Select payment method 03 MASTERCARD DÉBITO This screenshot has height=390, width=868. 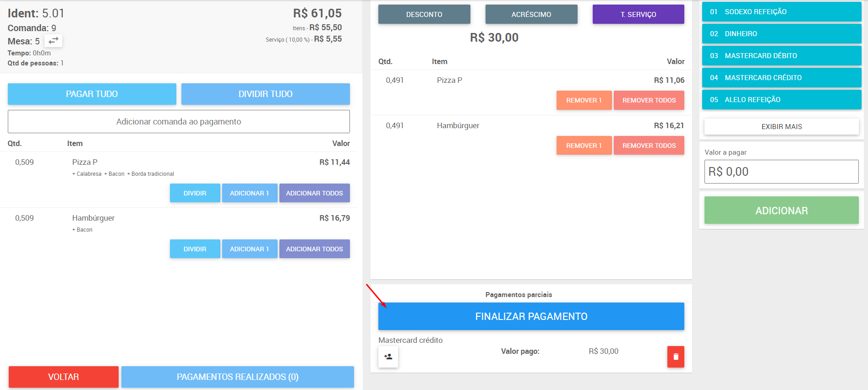tap(782, 56)
